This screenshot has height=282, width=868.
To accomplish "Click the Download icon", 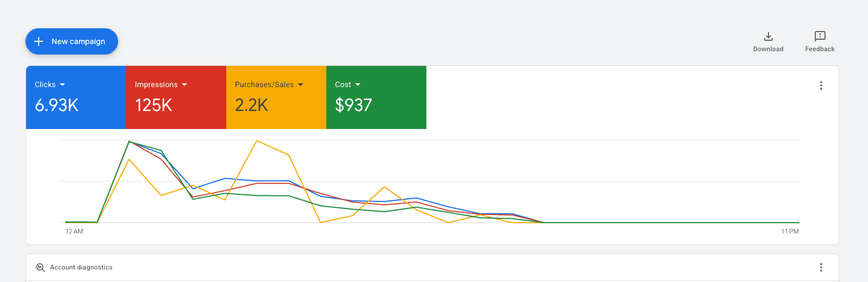I will point(768,36).
